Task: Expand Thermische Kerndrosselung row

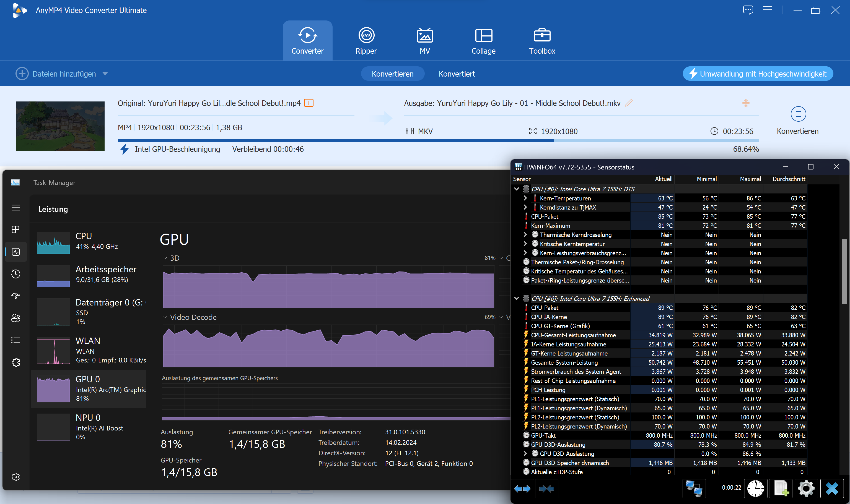Action: pyautogui.click(x=525, y=234)
